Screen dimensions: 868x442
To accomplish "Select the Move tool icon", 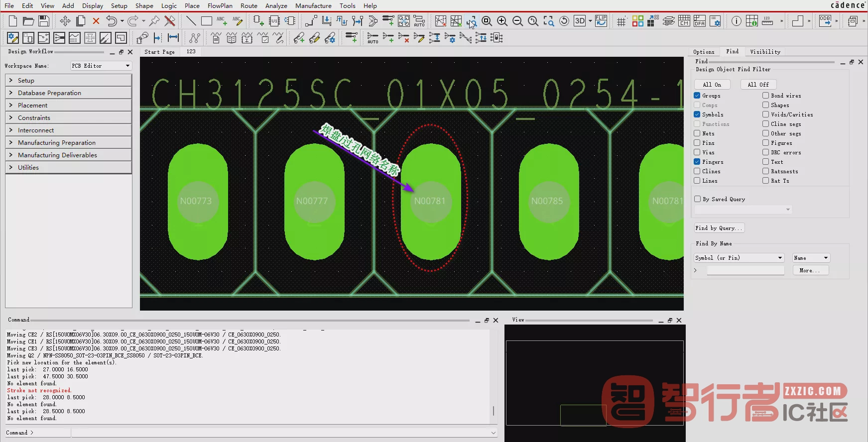I will (65, 21).
